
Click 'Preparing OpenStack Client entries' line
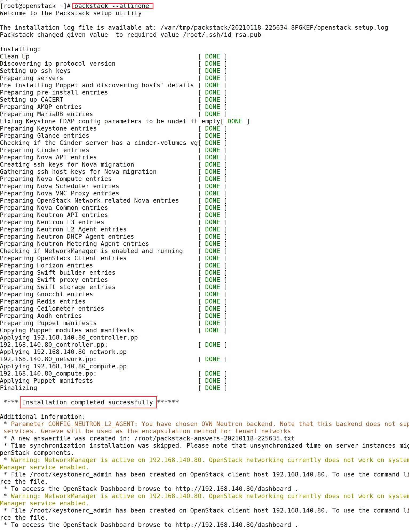tap(63, 258)
